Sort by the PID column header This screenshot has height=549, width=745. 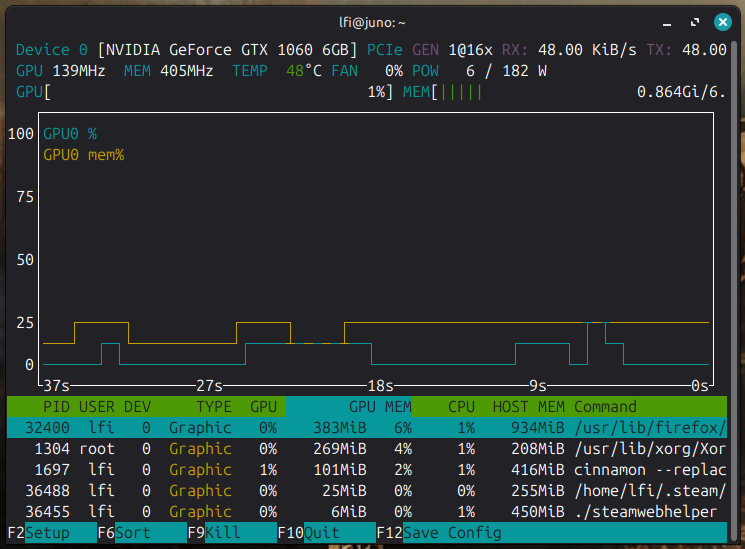[56, 406]
